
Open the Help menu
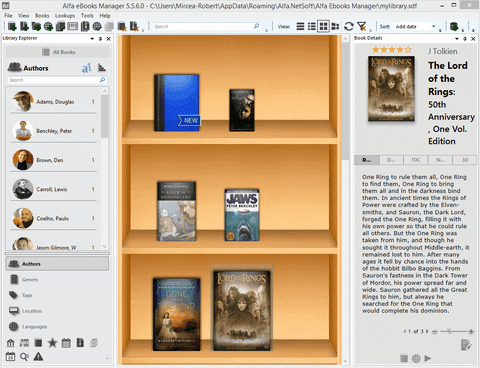105,15
